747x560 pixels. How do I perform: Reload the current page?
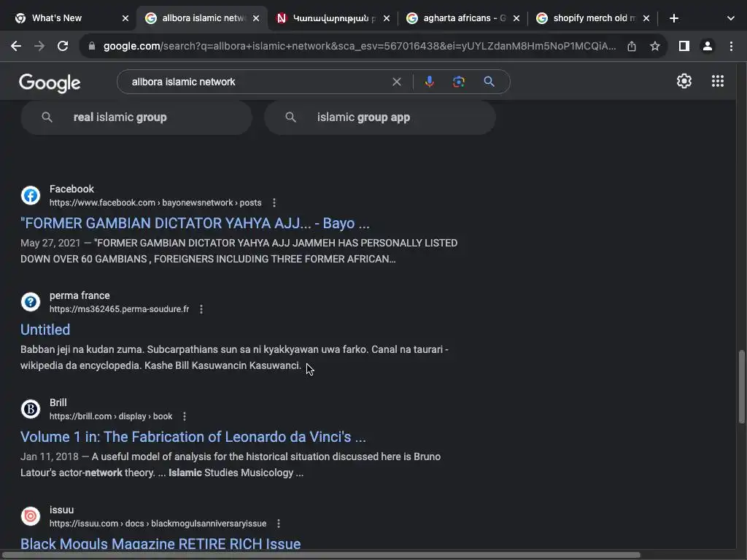pyautogui.click(x=63, y=46)
